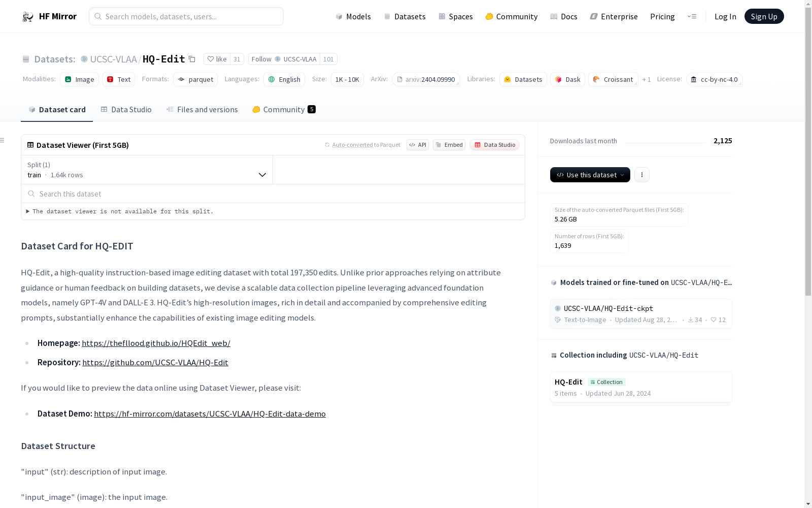Open the three-dot more options menu
Image resolution: width=812 pixels, height=508 pixels.
pos(642,175)
